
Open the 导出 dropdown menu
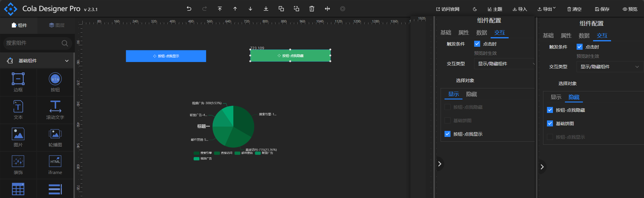[x=547, y=9]
